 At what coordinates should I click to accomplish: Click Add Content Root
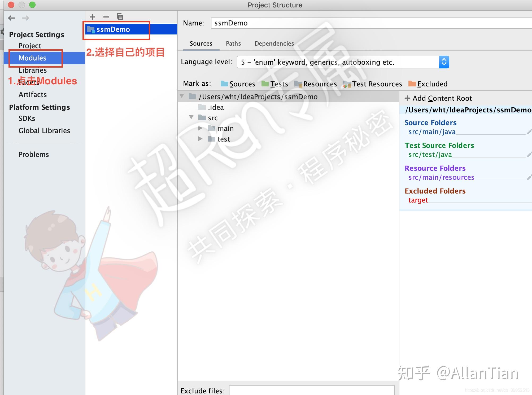(438, 98)
